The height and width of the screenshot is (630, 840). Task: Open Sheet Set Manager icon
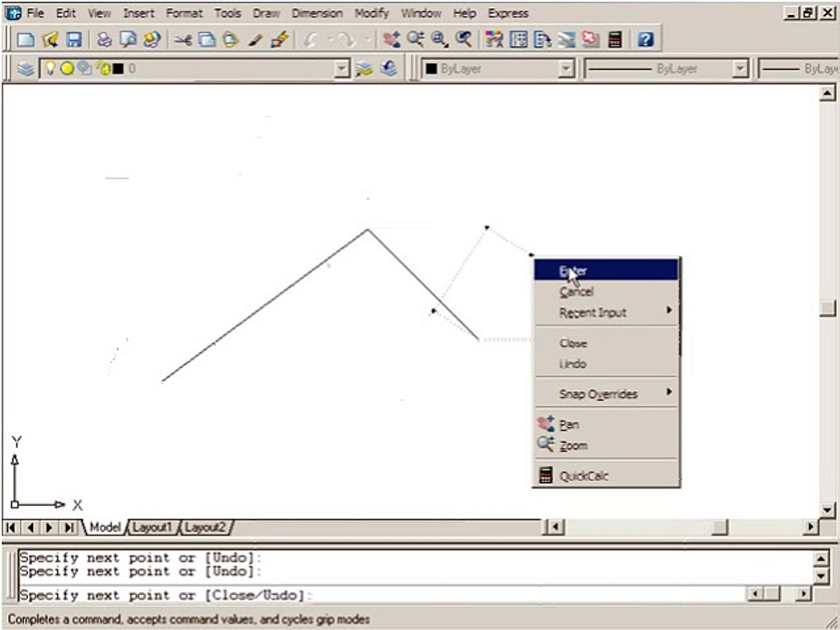[x=567, y=39]
